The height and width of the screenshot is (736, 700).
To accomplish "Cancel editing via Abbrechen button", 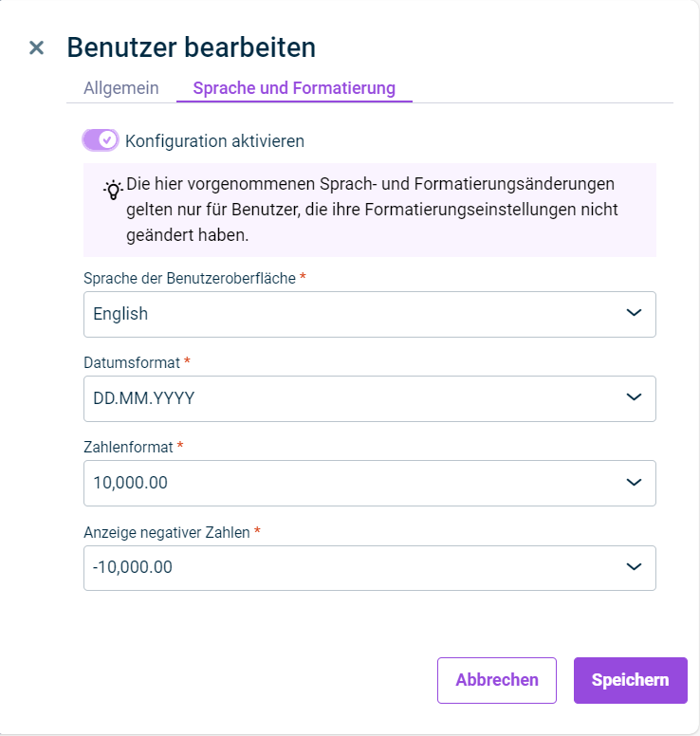I will (497, 680).
